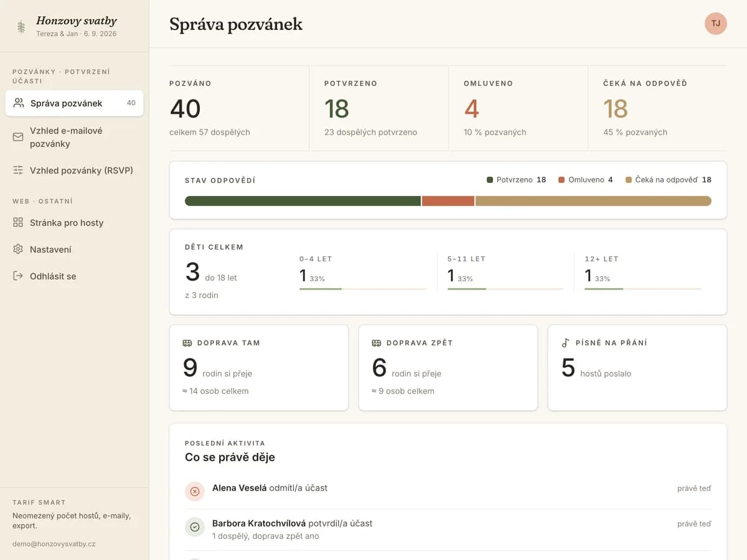
Task: Go to Vzhled pozvánky (RSVP)
Action: click(x=74, y=170)
